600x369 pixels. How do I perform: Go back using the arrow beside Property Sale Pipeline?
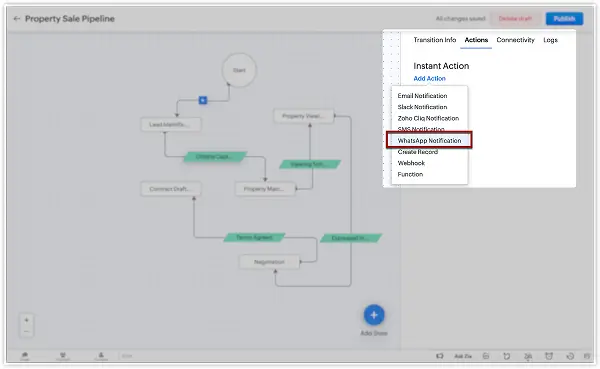[16, 19]
